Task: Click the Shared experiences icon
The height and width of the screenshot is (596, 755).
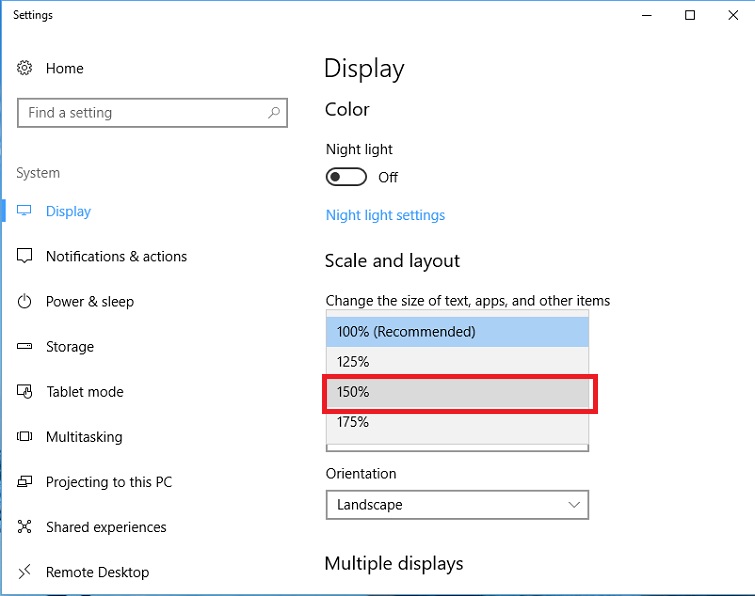Action: pos(25,527)
